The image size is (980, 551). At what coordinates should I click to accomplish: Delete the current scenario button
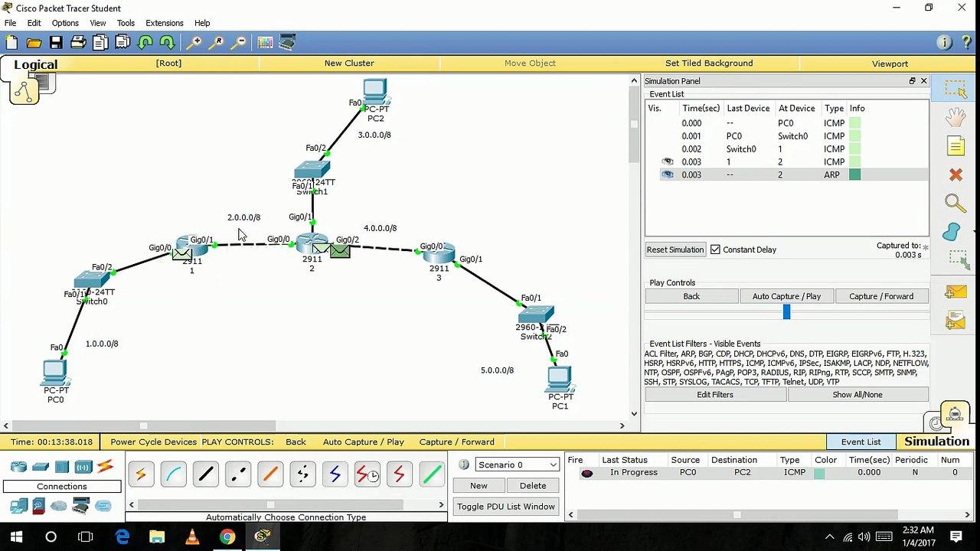coord(533,486)
